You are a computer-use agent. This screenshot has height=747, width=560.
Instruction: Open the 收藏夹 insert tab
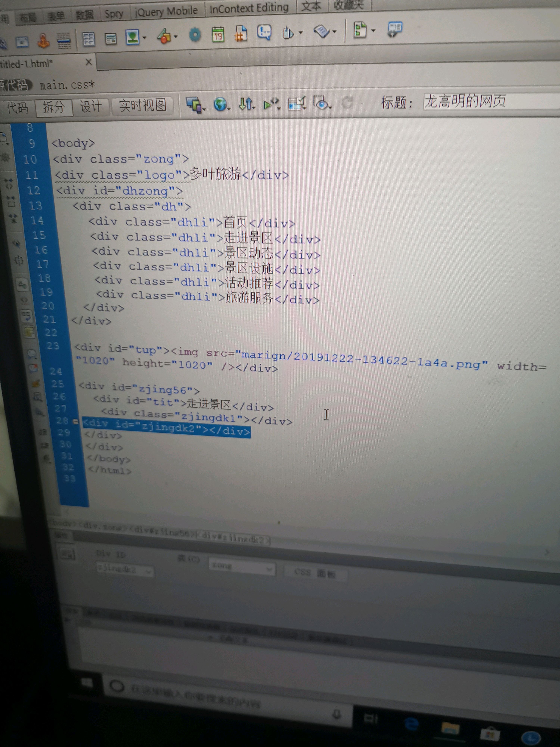(349, 4)
